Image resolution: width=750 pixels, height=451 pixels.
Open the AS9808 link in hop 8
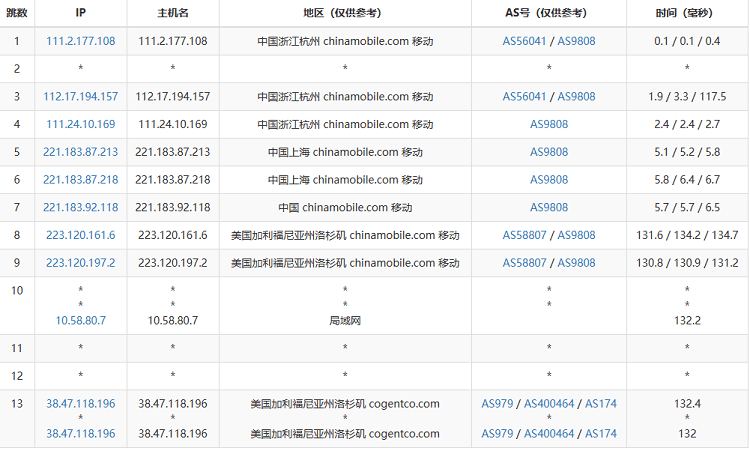point(576,235)
